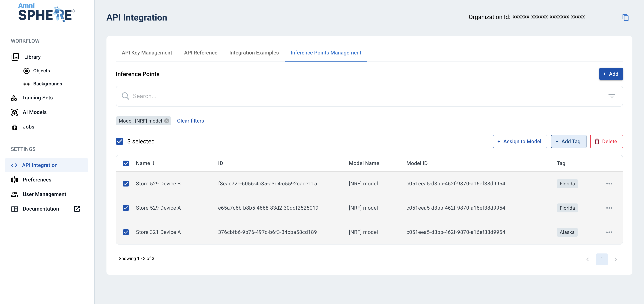
Task: Click the Clear filters link
Action: pos(190,121)
